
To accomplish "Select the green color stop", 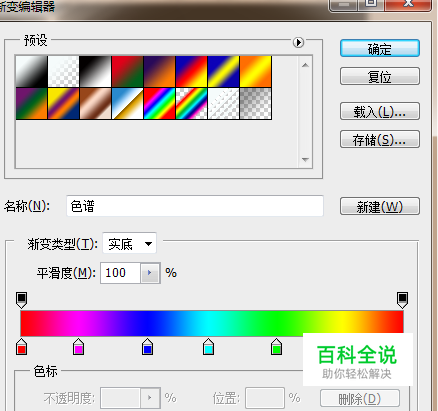I will (x=276, y=347).
